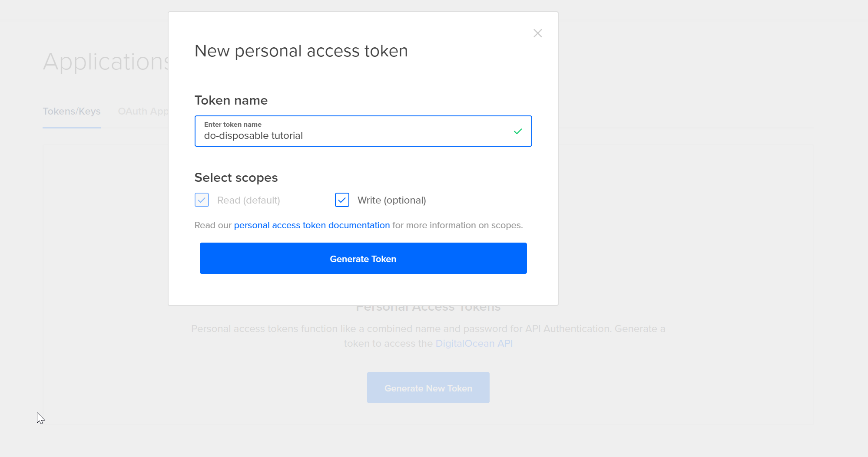
Task: Click the "Token name" section heading
Action: tap(231, 100)
